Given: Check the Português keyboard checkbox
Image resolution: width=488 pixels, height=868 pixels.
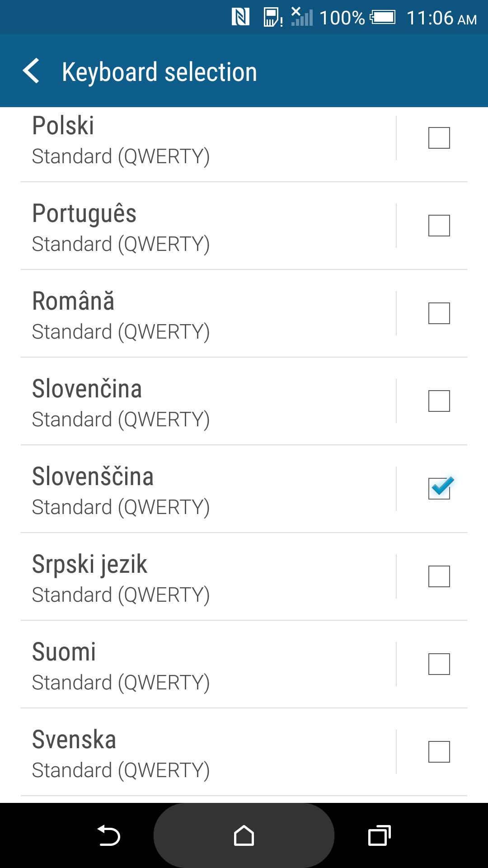Looking at the screenshot, I should point(439,226).
